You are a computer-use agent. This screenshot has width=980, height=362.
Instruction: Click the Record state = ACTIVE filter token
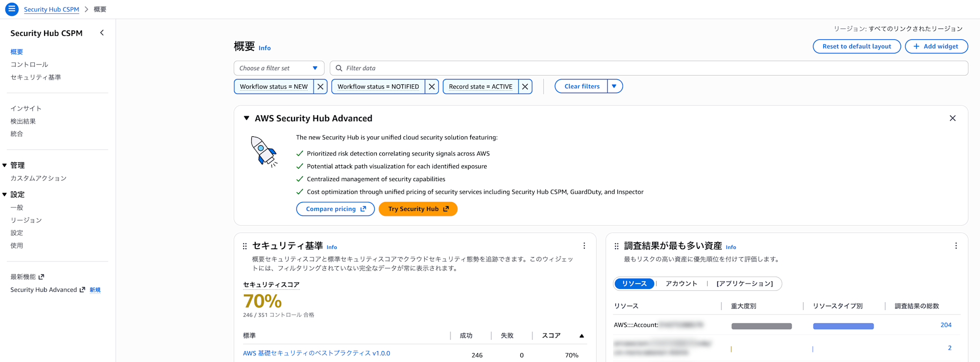coord(481,86)
